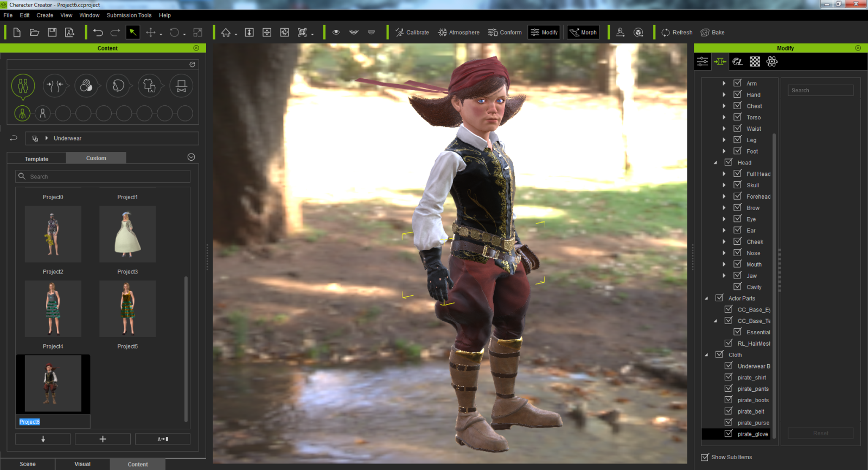This screenshot has height=470, width=868.
Task: Click the Undo arrow in the toolbar
Action: tap(98, 33)
